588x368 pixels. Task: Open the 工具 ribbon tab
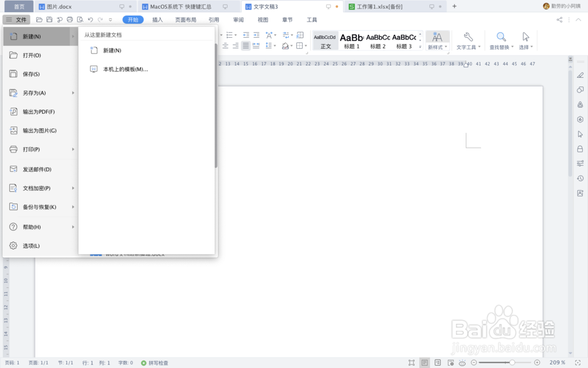[x=312, y=19]
